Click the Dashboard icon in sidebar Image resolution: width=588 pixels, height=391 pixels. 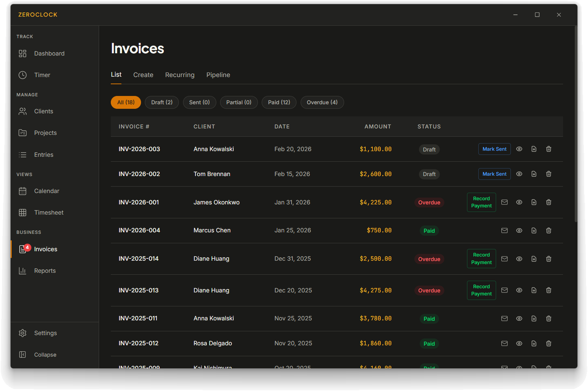(x=23, y=54)
